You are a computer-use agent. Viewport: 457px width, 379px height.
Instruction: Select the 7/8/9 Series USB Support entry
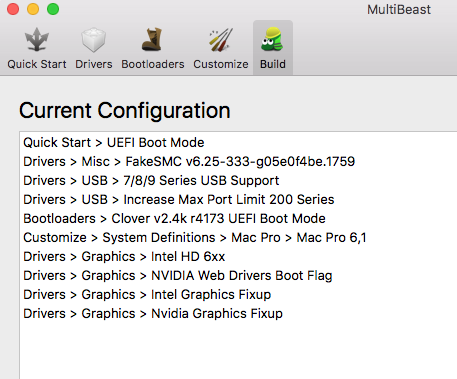pos(151,181)
